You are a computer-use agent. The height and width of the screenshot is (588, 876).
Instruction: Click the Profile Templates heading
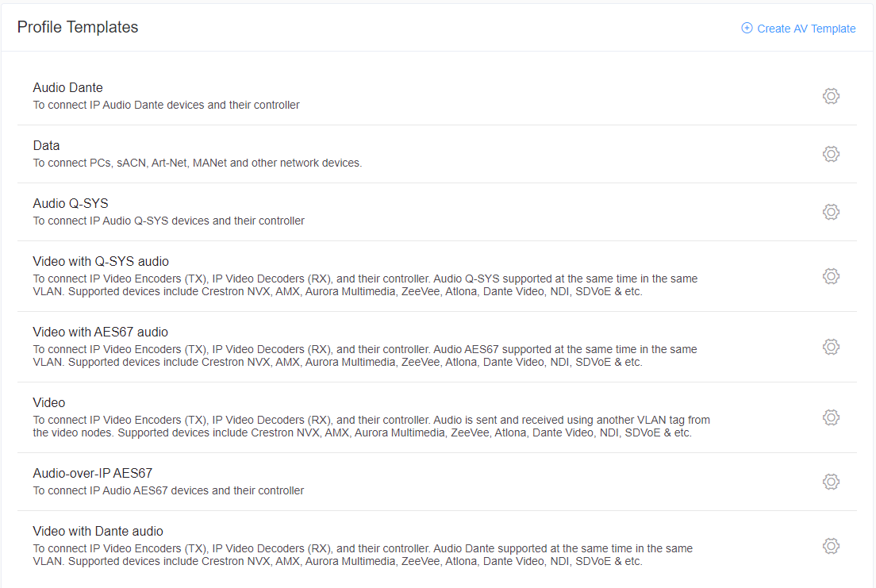point(78,28)
